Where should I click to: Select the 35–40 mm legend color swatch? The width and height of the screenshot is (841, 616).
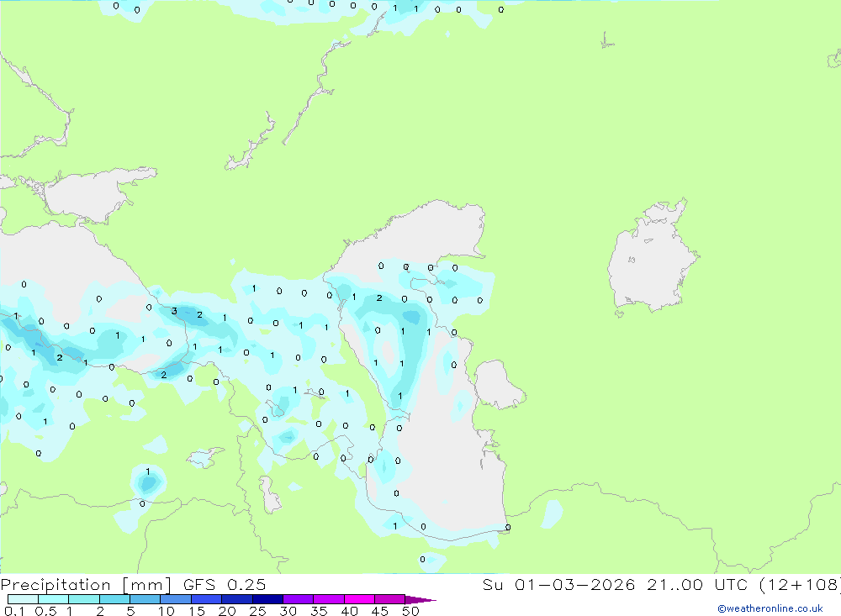tap(329, 599)
